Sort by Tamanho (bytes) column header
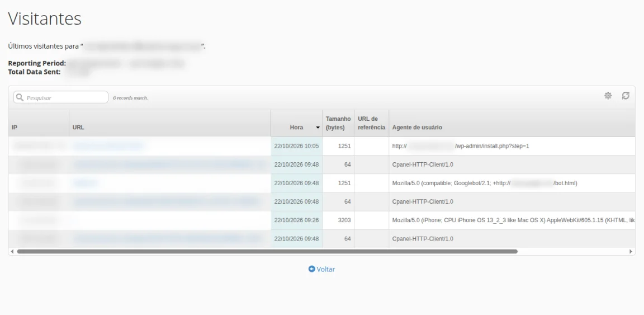 338,123
